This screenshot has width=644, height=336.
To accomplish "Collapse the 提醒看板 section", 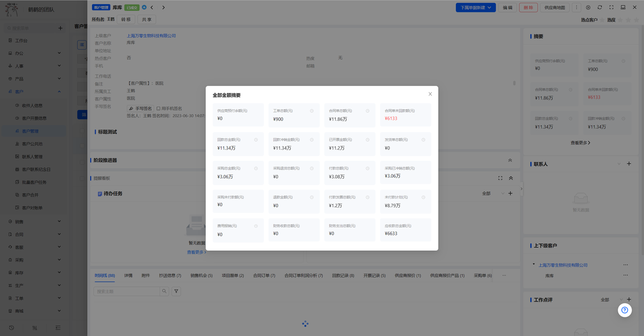I will (x=511, y=178).
